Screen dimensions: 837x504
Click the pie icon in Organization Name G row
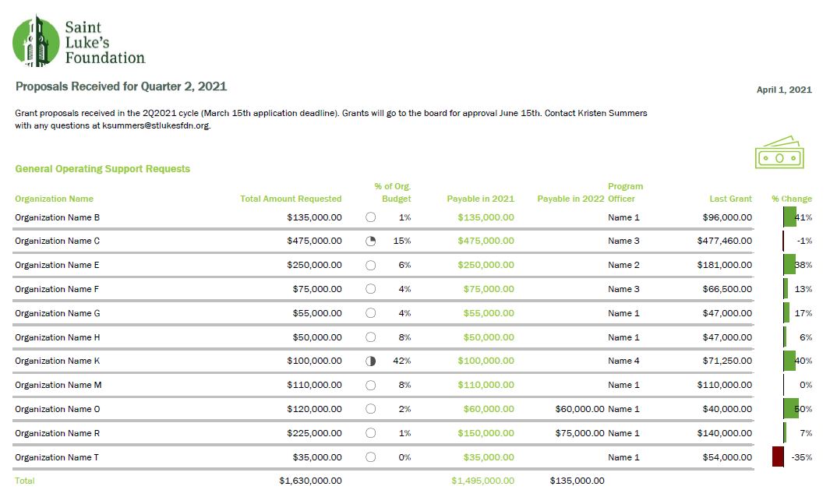click(x=370, y=313)
